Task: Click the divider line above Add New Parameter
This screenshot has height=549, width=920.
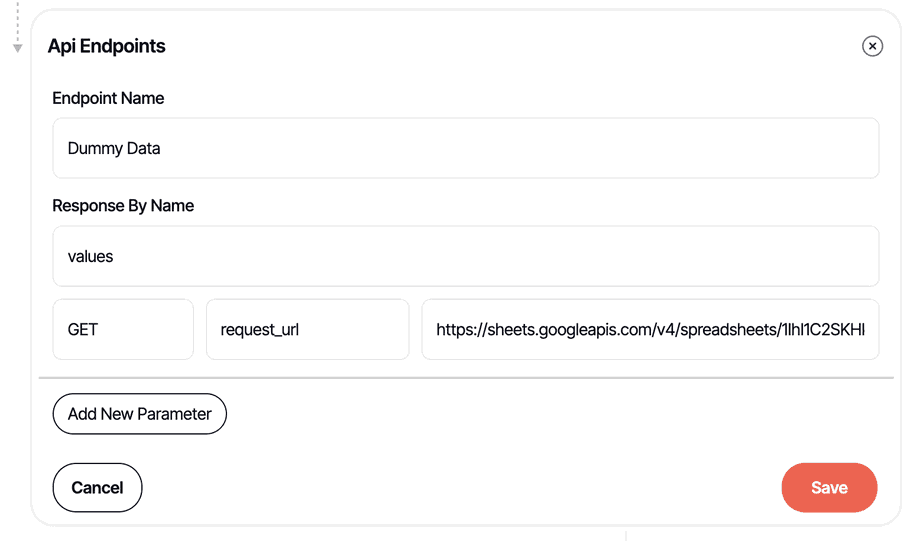Action: [x=465, y=378]
